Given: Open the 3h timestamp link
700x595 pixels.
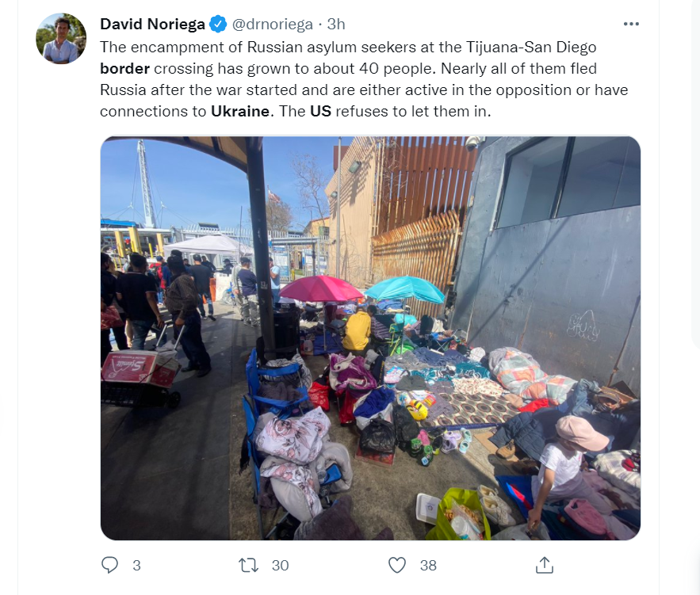Looking at the screenshot, I should [x=335, y=24].
